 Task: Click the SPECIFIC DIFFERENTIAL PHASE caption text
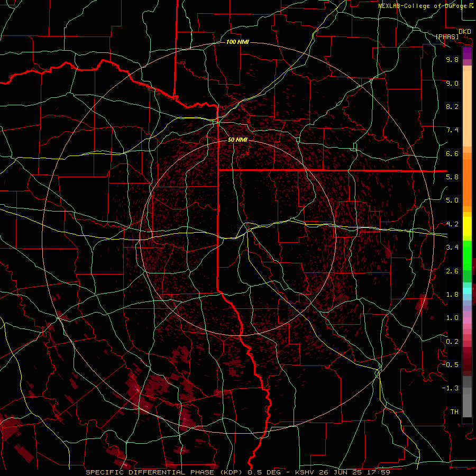click(149, 472)
